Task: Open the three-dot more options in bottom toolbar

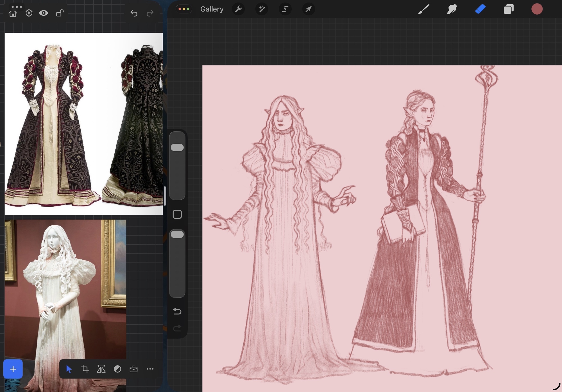Action: 150,369
